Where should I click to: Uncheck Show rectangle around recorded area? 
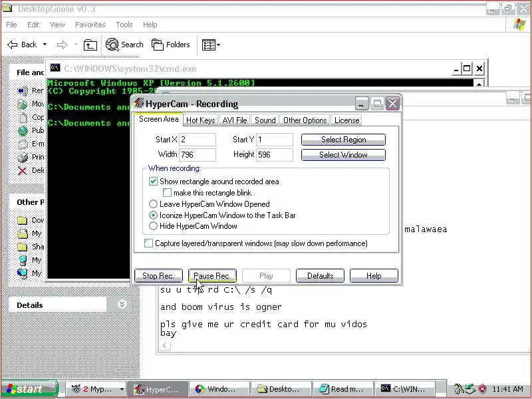coord(153,181)
